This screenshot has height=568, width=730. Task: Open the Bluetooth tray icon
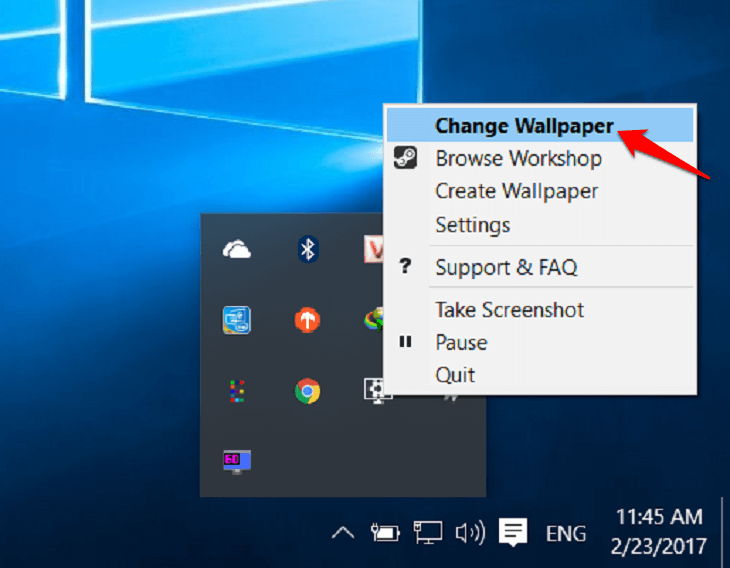click(x=308, y=250)
